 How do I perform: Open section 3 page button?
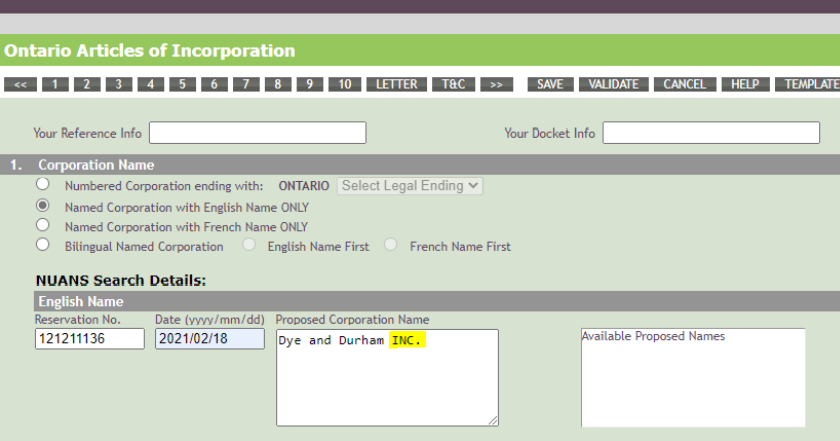(119, 85)
